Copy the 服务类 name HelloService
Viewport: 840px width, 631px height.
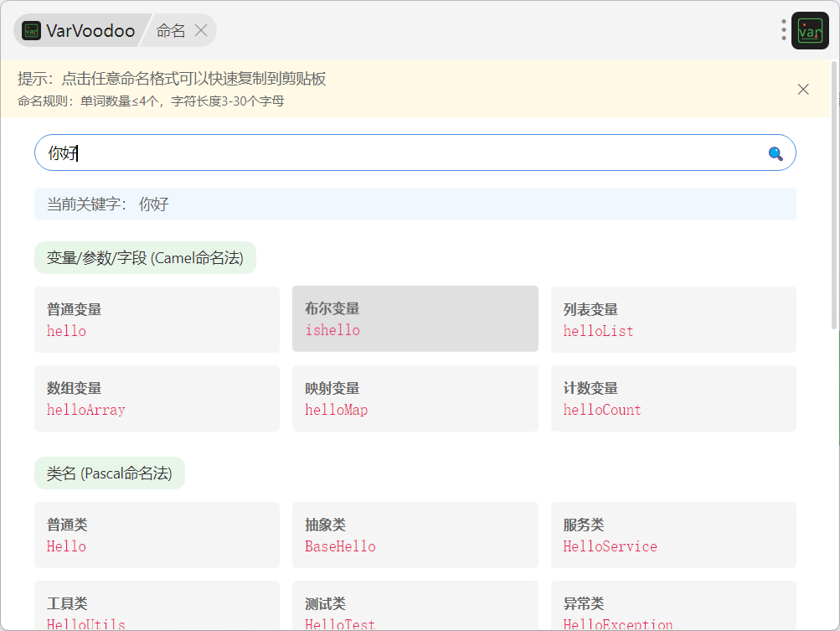[673, 535]
